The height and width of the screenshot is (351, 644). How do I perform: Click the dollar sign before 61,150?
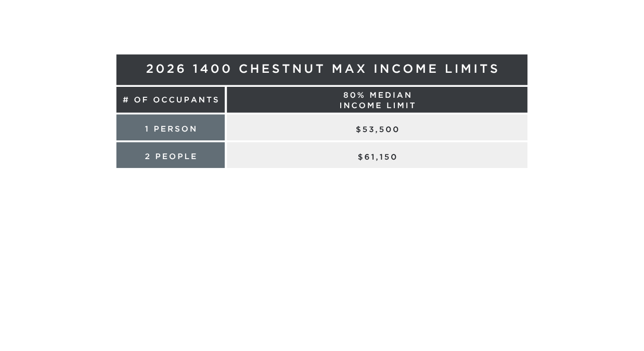click(360, 157)
